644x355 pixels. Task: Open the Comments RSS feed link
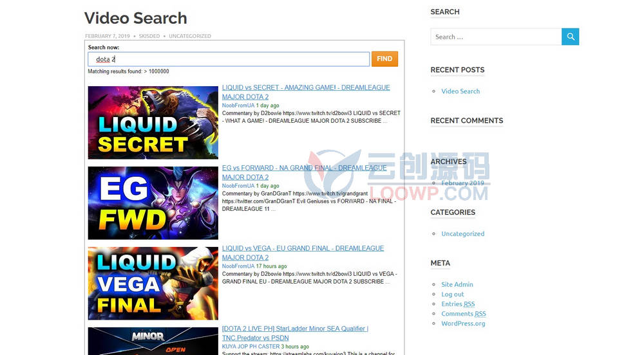point(464,314)
